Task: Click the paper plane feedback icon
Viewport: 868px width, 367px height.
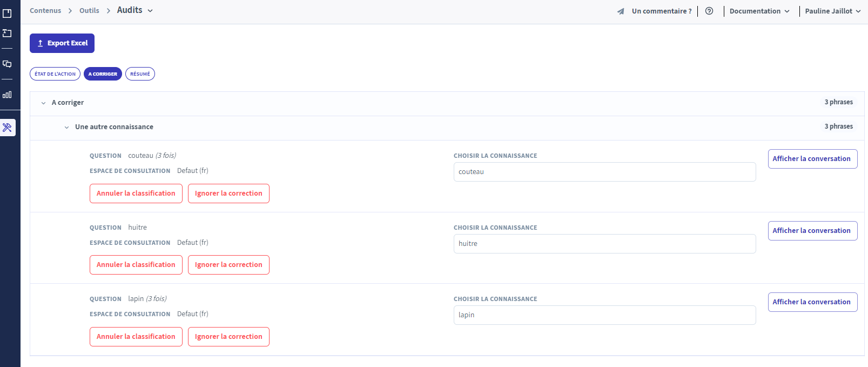Action: [x=621, y=11]
